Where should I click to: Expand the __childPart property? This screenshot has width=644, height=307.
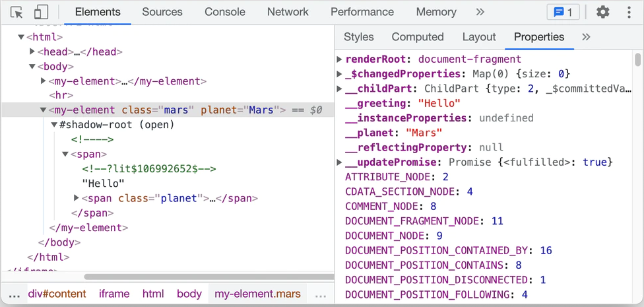pos(340,88)
